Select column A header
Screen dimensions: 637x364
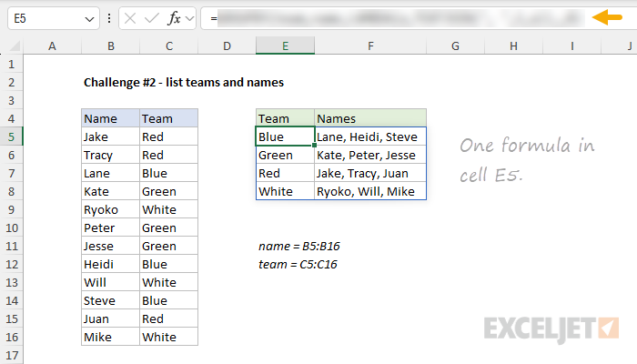coord(52,45)
